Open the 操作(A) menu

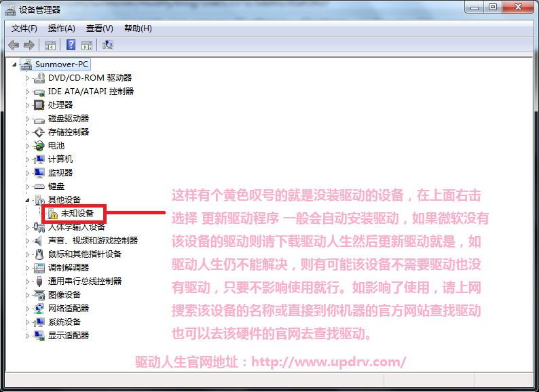coord(61,28)
